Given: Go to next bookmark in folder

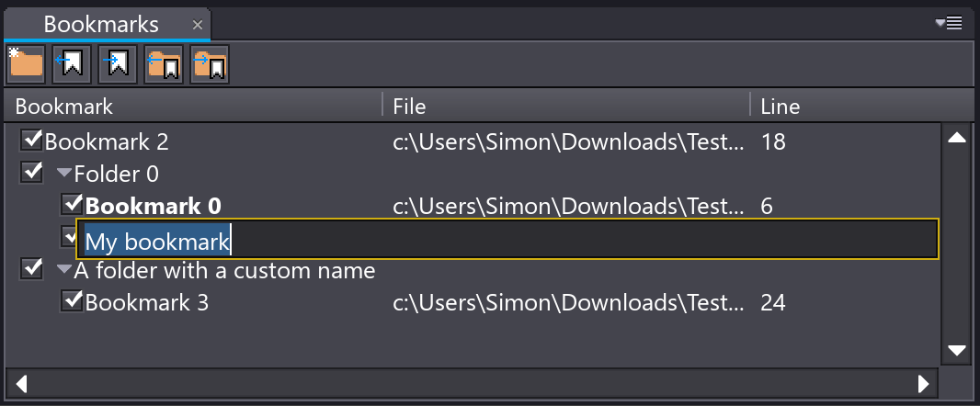Looking at the screenshot, I should (210, 64).
